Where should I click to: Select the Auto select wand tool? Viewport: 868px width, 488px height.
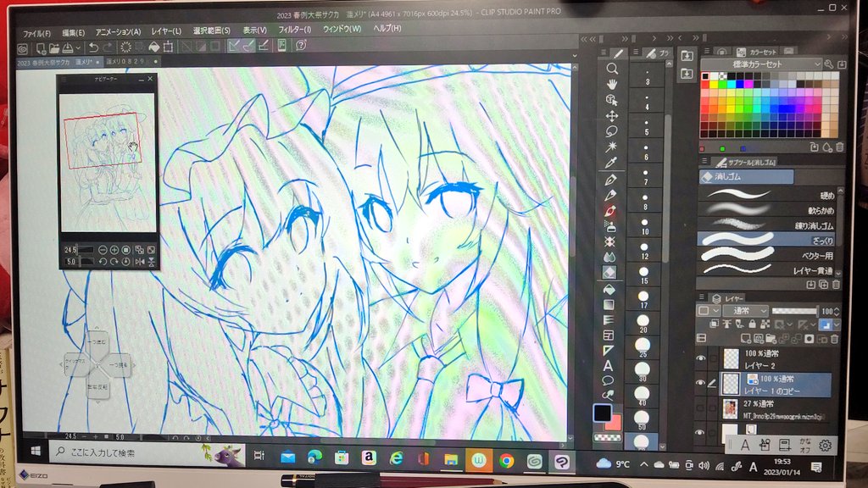611,147
